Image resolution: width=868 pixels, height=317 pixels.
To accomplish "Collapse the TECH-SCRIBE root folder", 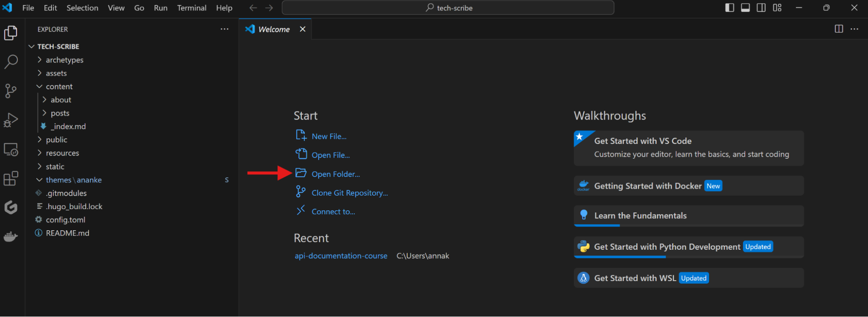I will [32, 46].
